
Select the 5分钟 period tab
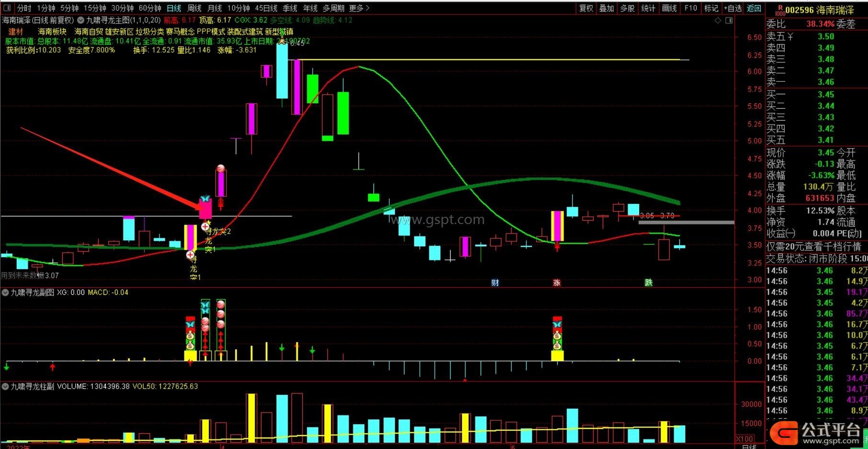69,8
